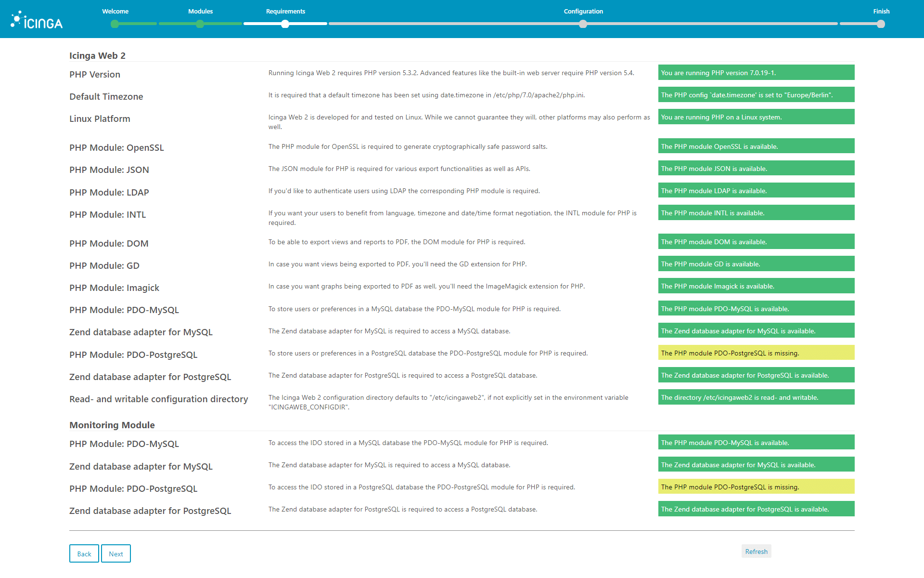Click the PHP Version requirement label
The image size is (924, 578).
pyautogui.click(x=95, y=74)
